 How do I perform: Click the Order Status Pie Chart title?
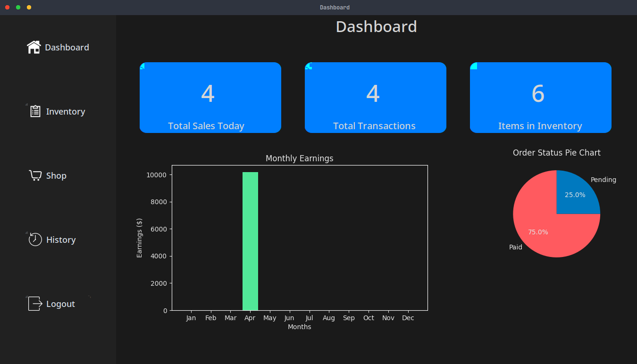point(557,153)
